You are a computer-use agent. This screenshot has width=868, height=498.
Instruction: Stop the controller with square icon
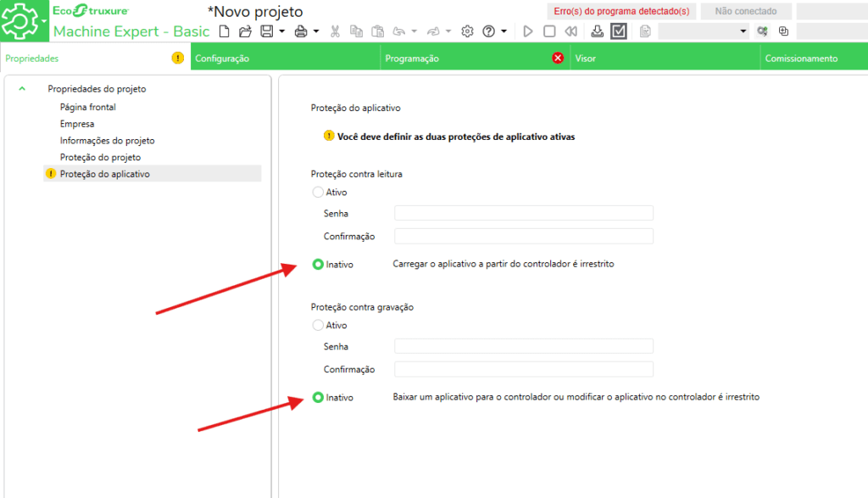tap(549, 31)
